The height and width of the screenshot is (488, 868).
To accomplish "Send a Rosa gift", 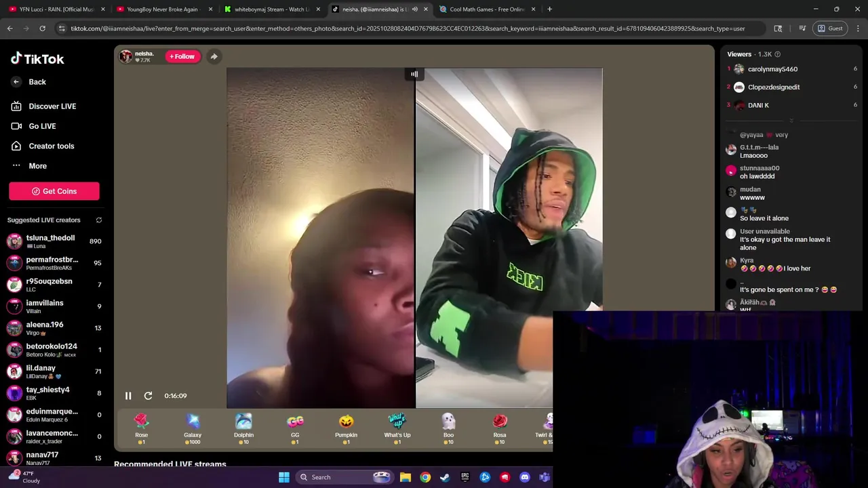I will coord(500,429).
